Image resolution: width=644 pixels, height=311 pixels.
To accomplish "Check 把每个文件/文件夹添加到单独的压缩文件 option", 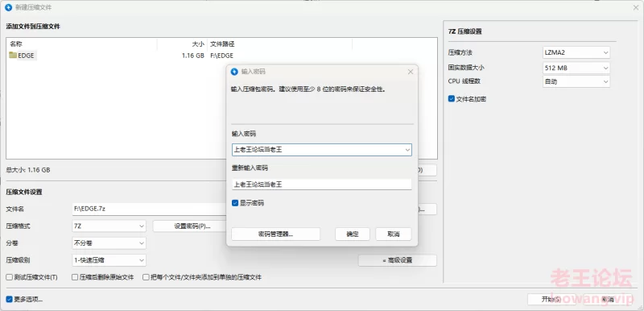I will pos(146,277).
